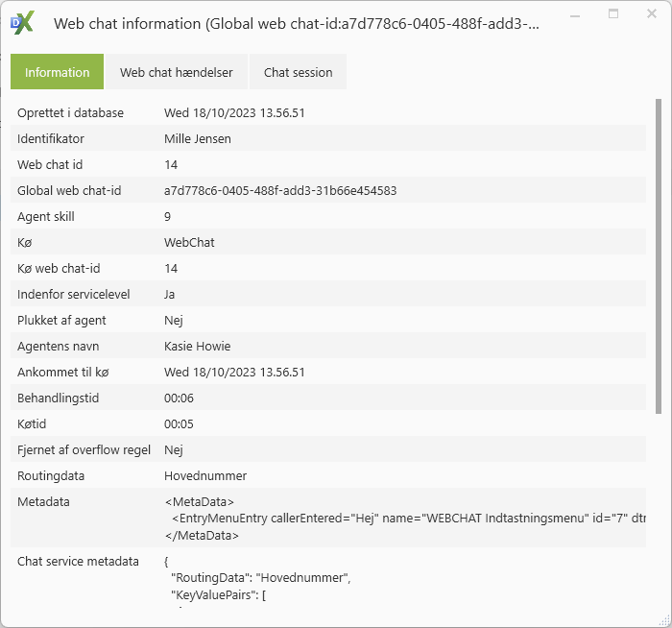Open the Web chat hændelser tab
The width and height of the screenshot is (672, 628).
[x=176, y=72]
